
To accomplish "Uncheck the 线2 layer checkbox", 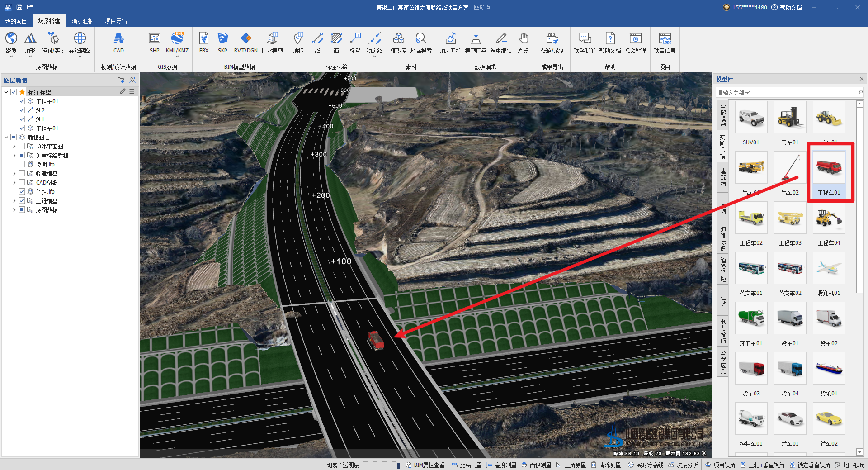I will (x=22, y=110).
